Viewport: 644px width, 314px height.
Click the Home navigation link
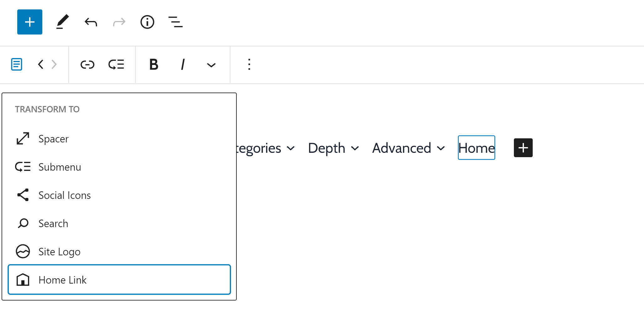[x=476, y=148]
